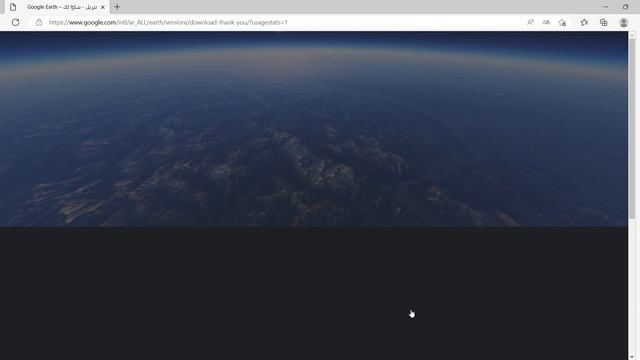Image resolution: width=640 pixels, height=360 pixels.
Task: Reload the page with the refresh icon
Action: [x=16, y=22]
